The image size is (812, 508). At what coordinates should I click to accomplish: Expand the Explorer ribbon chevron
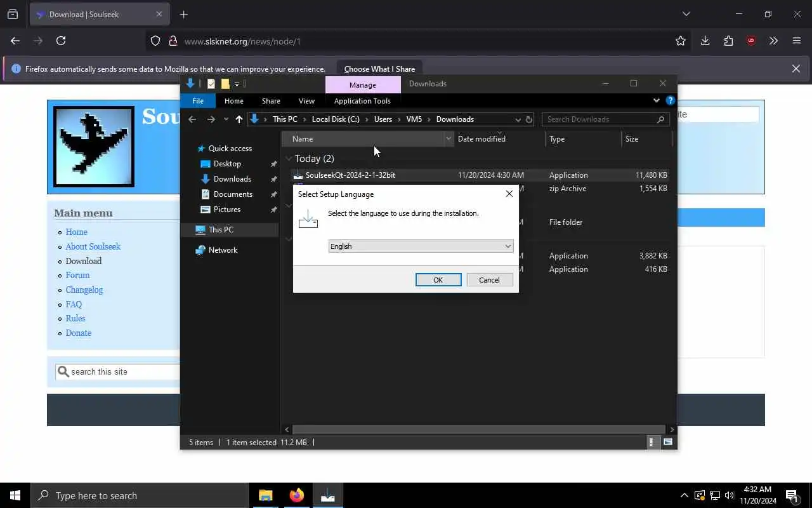657,100
